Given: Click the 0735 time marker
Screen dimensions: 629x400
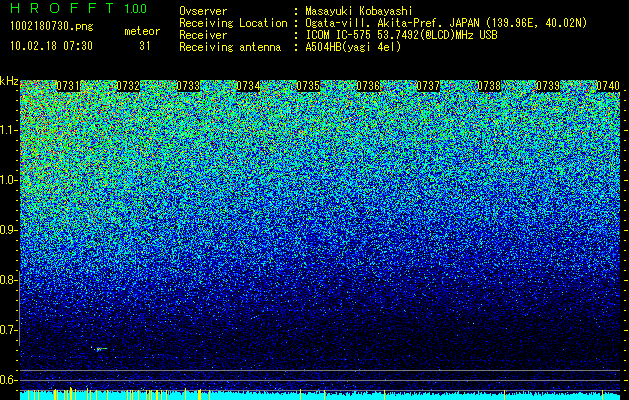Looking at the screenshot, I should [x=308, y=86].
